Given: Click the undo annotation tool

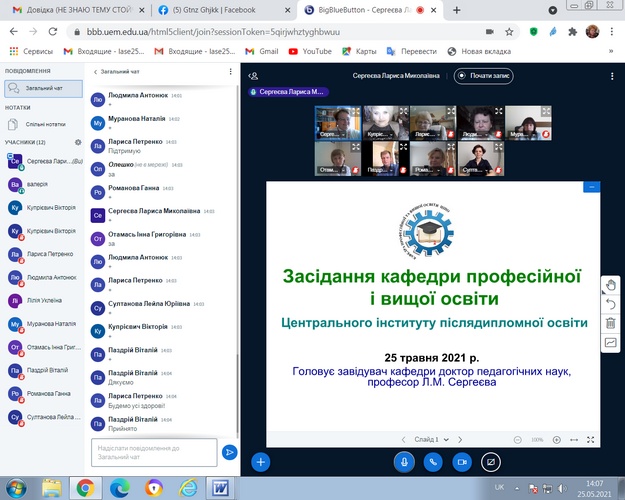Looking at the screenshot, I should tap(610, 304).
